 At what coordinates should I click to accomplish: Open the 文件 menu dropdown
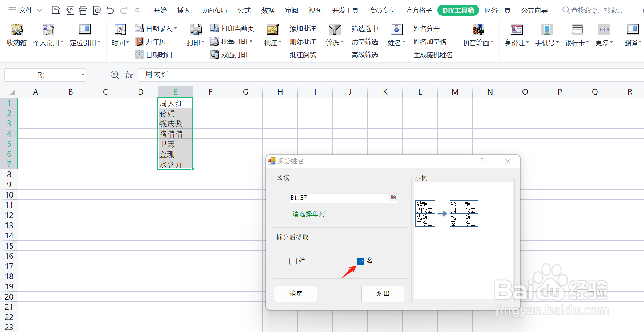39,10
